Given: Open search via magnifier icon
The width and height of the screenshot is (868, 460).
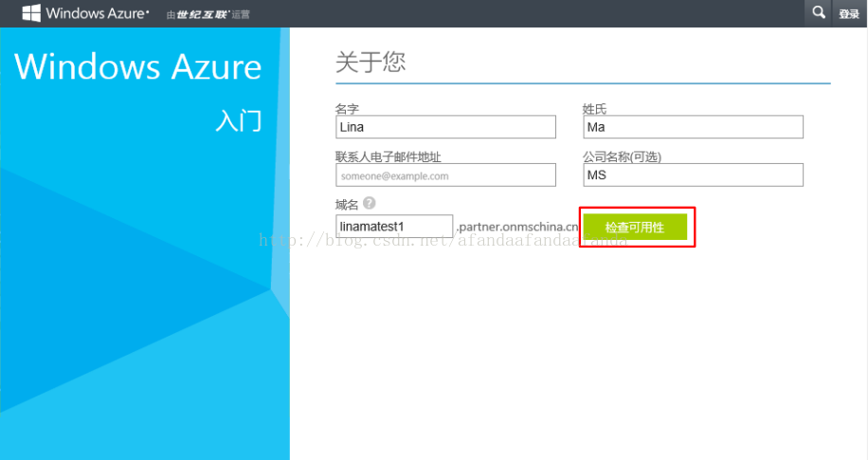Looking at the screenshot, I should click(x=818, y=12).
